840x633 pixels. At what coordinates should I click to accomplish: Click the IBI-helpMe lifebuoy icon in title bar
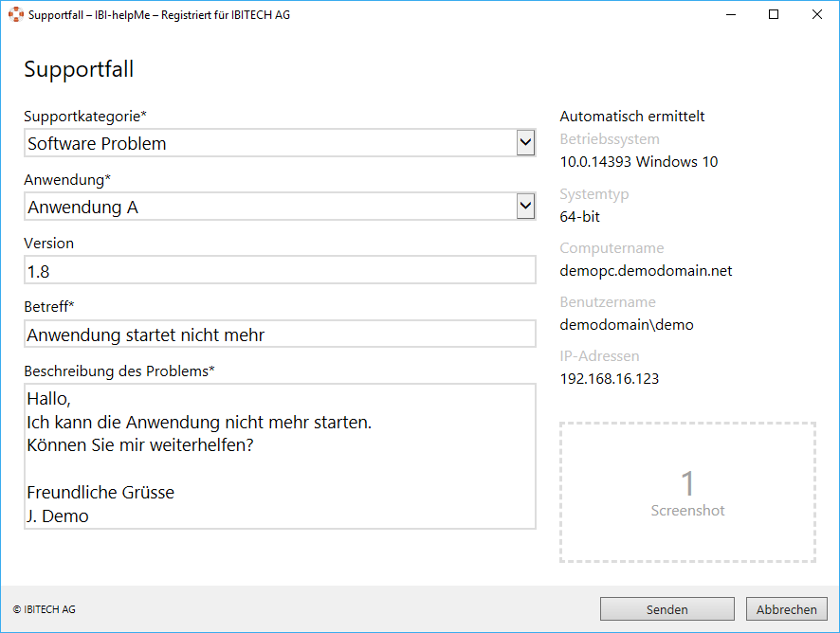[16, 14]
